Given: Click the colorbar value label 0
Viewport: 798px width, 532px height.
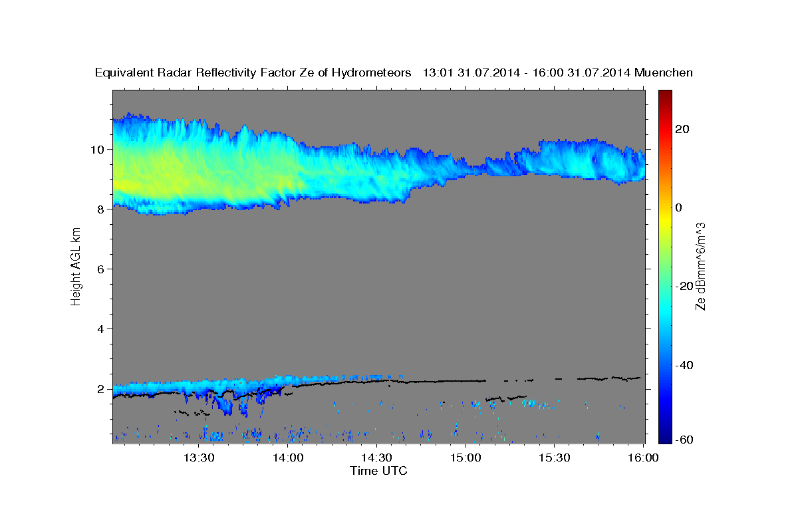Looking at the screenshot, I should [x=679, y=207].
